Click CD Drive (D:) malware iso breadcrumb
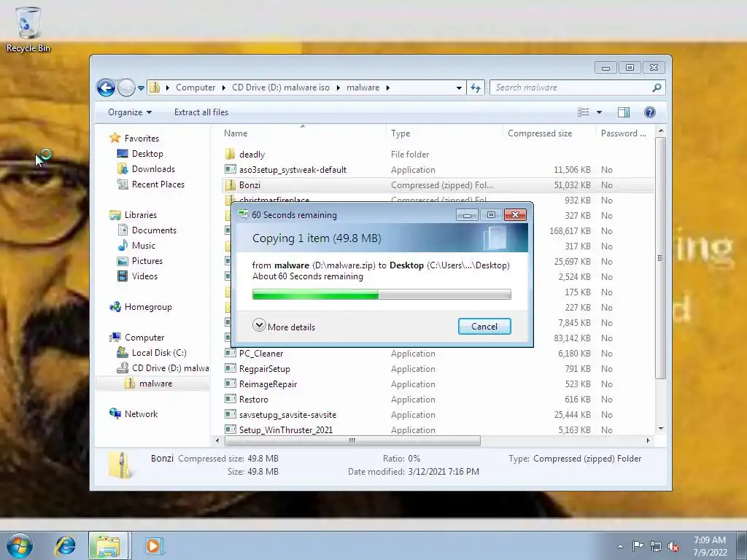This screenshot has height=560, width=747. coord(281,87)
